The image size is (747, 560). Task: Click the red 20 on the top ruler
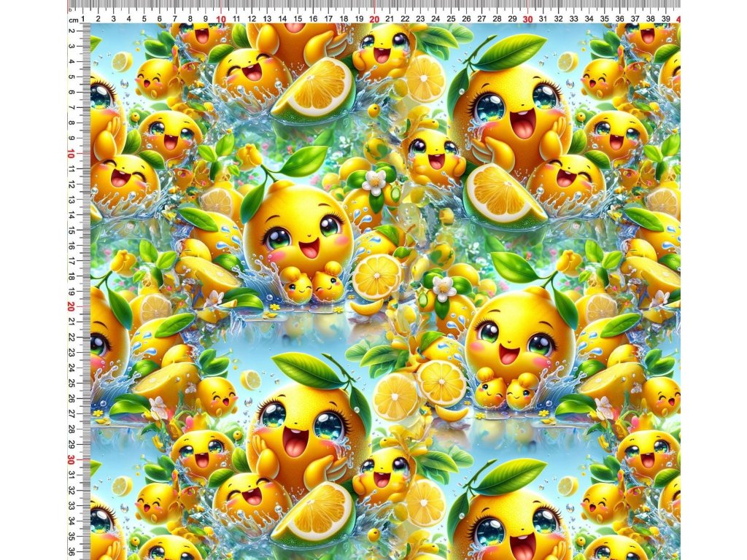pyautogui.click(x=374, y=18)
